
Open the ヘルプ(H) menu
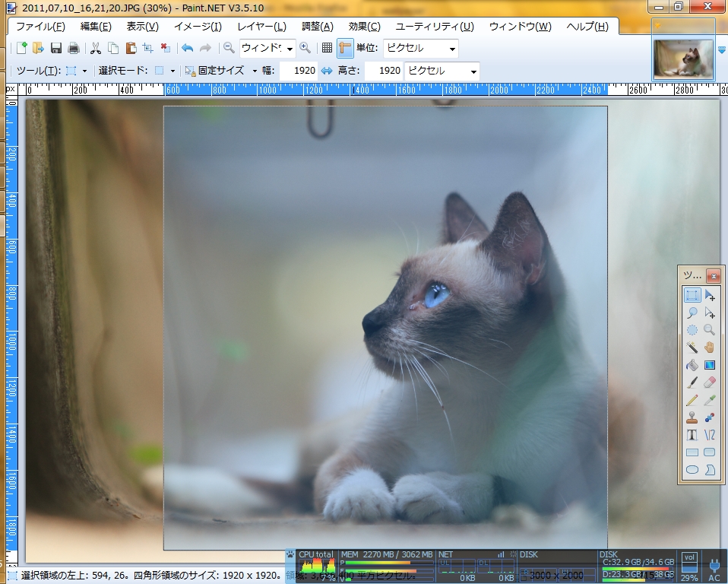coord(587,27)
